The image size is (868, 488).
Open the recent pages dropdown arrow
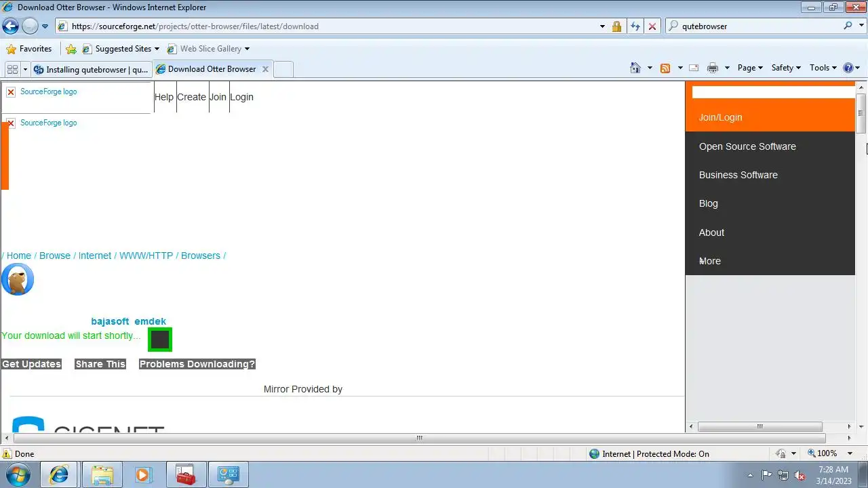(x=45, y=26)
